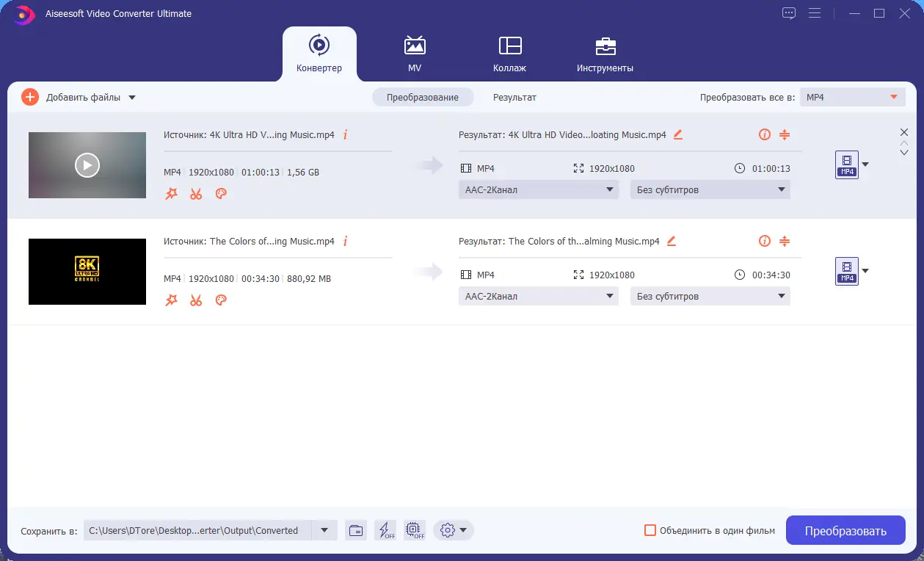Select the Преобразование sub-tab

(423, 97)
